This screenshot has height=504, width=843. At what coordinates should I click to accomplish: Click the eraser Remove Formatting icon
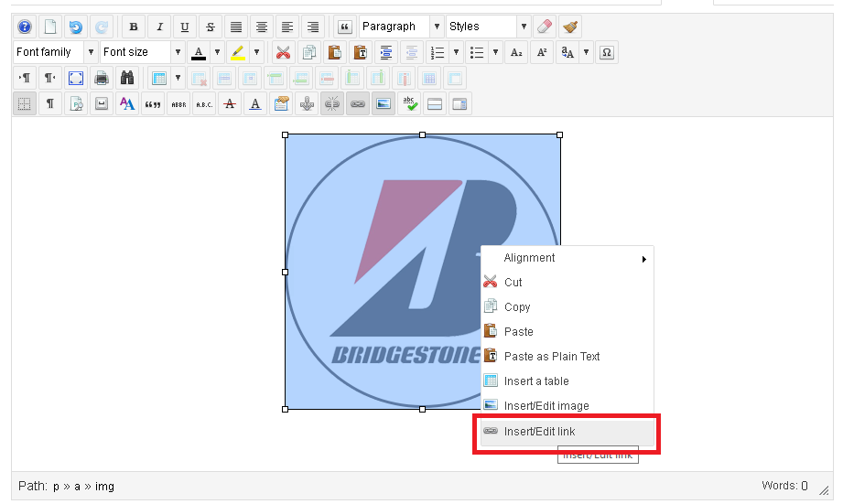tap(545, 27)
